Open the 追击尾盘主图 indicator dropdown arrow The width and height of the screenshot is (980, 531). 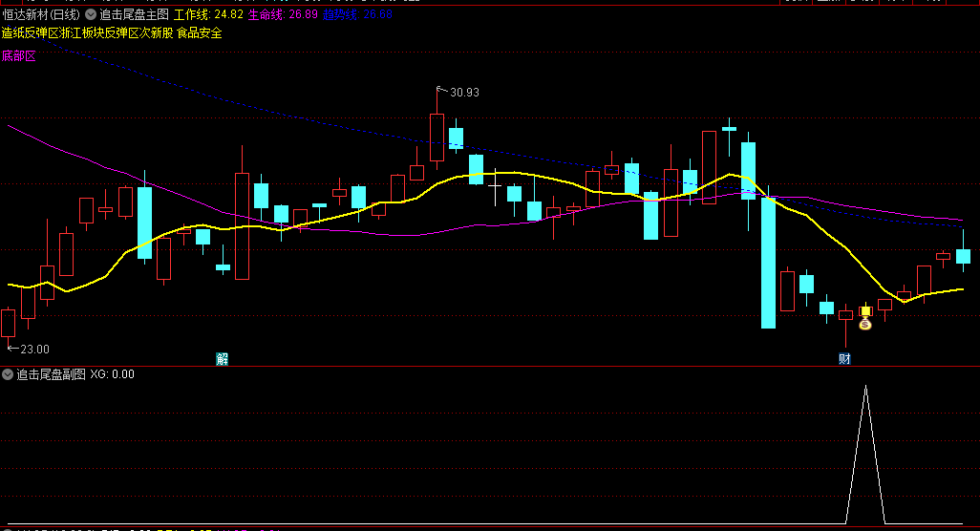coord(91,14)
